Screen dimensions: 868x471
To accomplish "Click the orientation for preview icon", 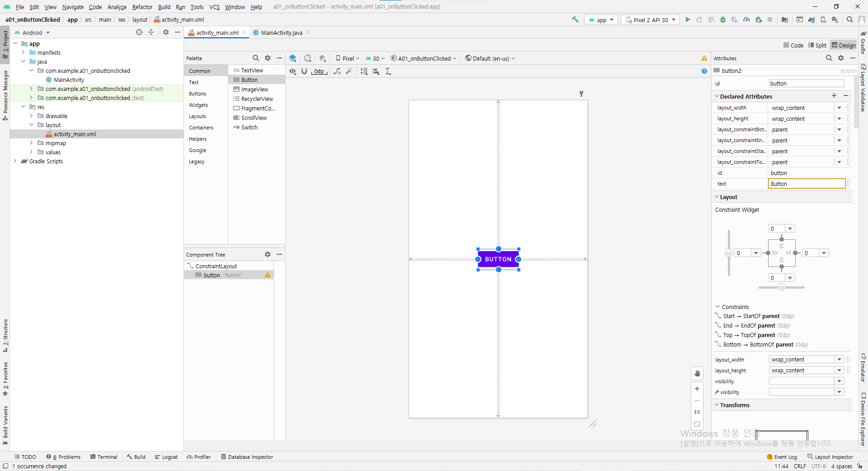I will click(x=308, y=58).
